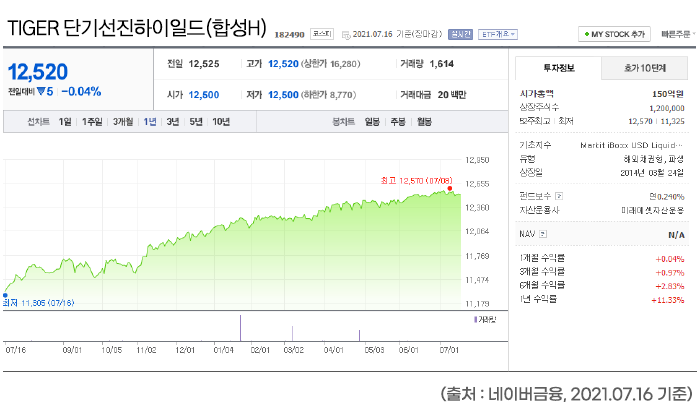700x417 pixels.
Task: Switch to the 투자정보 tab
Action: tap(557, 69)
